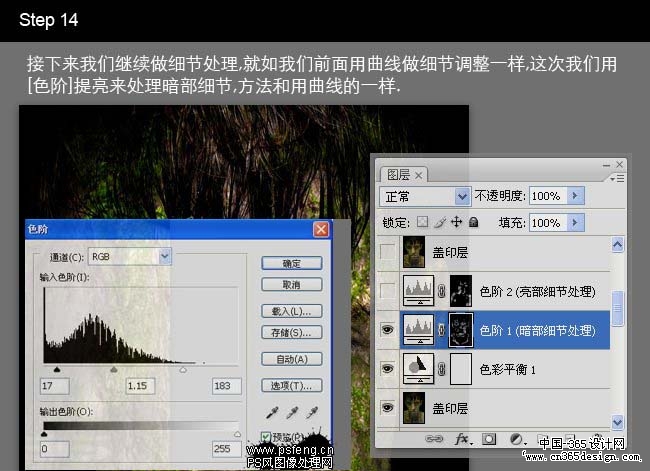The image size is (650, 471).
Task: Click mask link chain on 色彩平衡 1 layer
Action: tap(442, 369)
